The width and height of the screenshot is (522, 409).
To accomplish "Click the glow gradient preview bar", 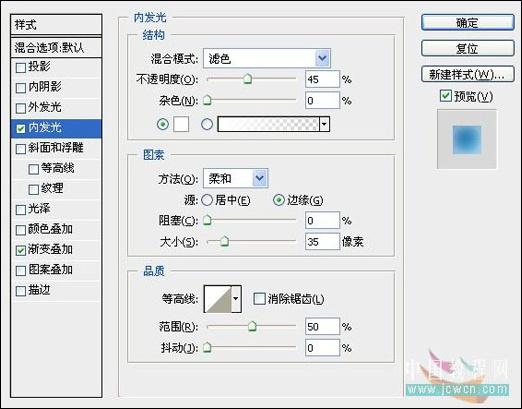I will click(268, 124).
